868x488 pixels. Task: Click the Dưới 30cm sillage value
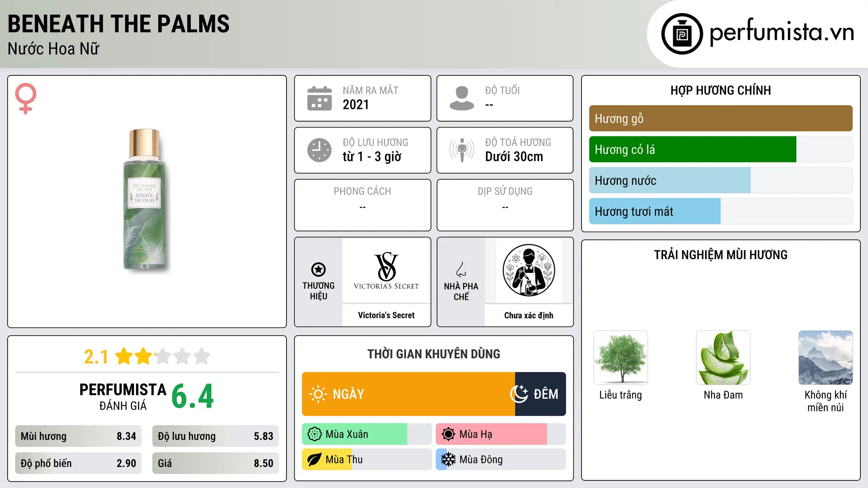[514, 157]
